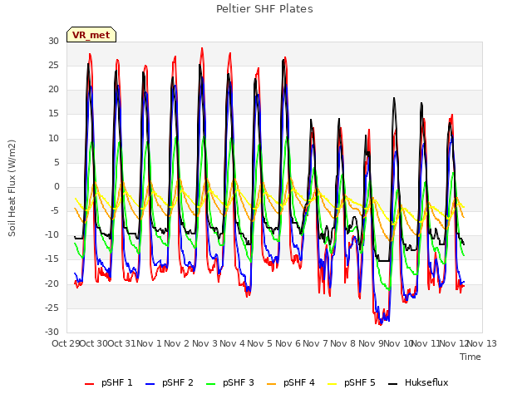
Task: Click the 10 y-axis tick label
Action: [53, 138]
